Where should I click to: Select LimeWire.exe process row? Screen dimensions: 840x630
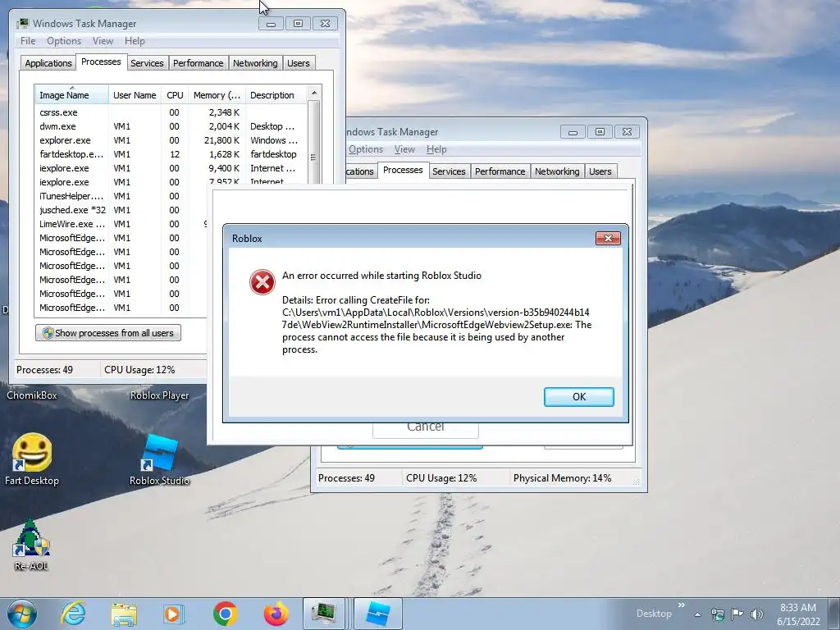121,224
